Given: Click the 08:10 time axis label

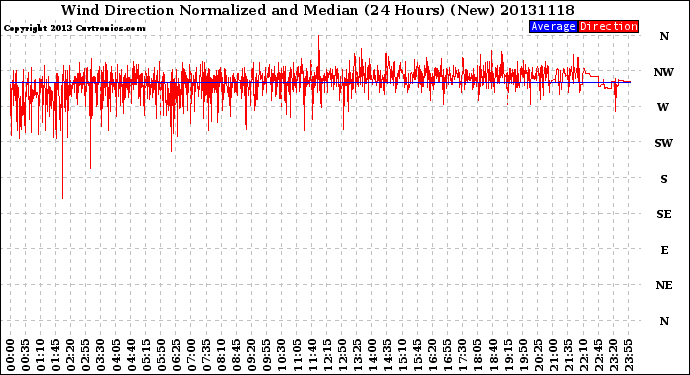Looking at the screenshot, I should coord(221,355).
